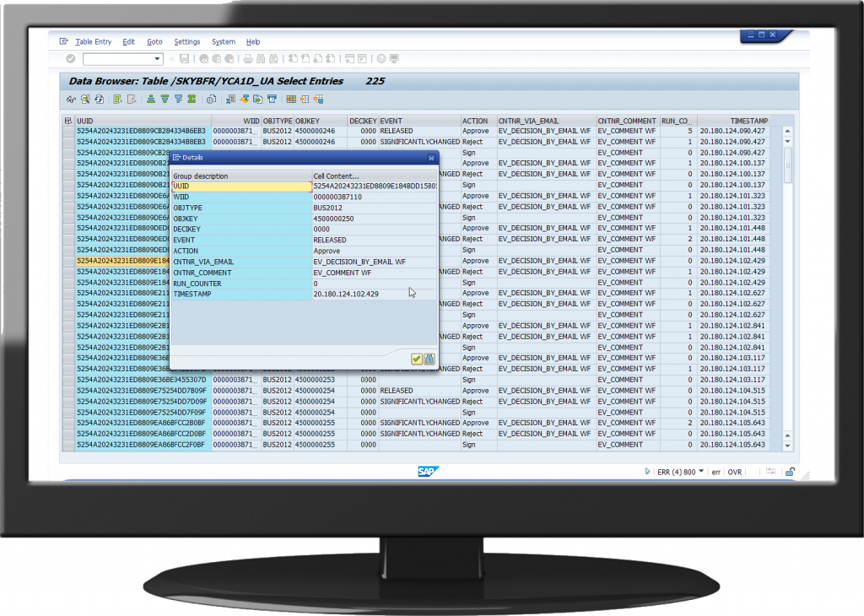Click the scroll-up arrow at the table's top right
864x616 pixels.
(x=787, y=131)
